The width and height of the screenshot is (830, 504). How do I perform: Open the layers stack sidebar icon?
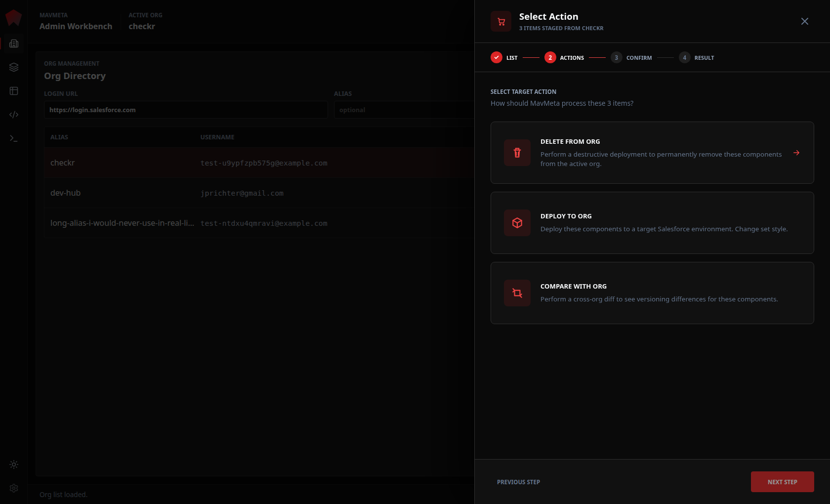pyautogui.click(x=14, y=67)
